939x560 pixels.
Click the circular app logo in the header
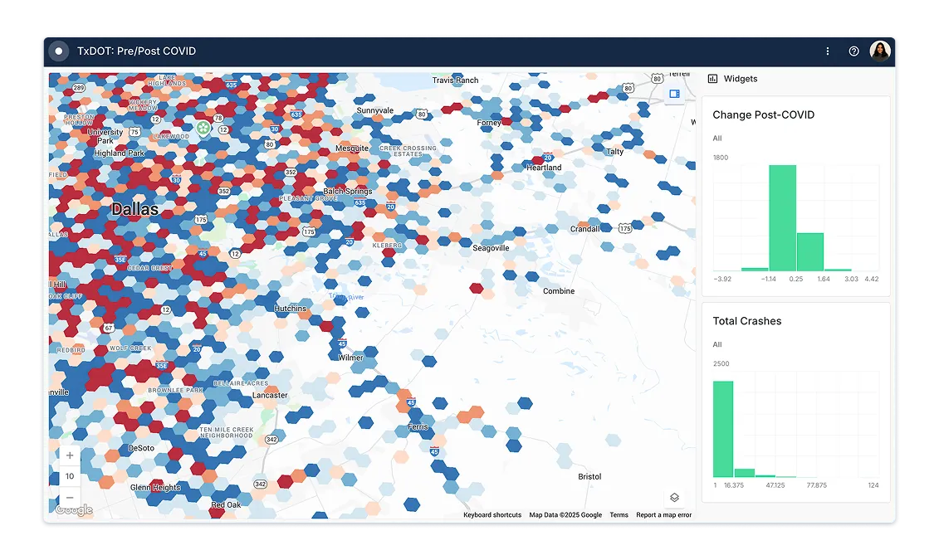click(58, 51)
